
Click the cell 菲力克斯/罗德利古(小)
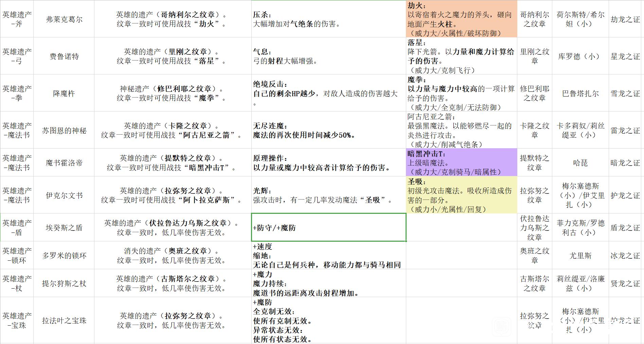(580, 227)
